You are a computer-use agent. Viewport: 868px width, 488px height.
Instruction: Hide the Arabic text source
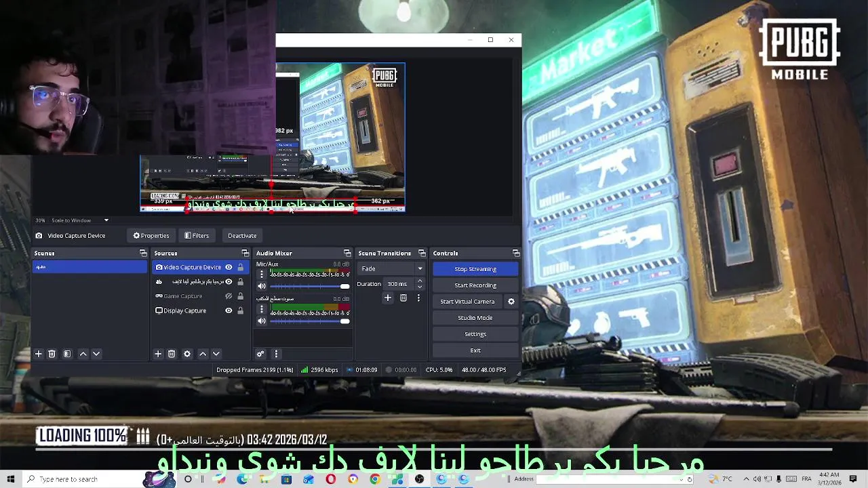point(229,281)
